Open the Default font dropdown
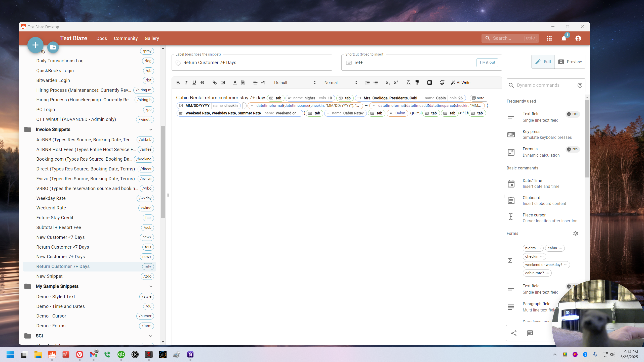644x362 pixels. pyautogui.click(x=295, y=82)
